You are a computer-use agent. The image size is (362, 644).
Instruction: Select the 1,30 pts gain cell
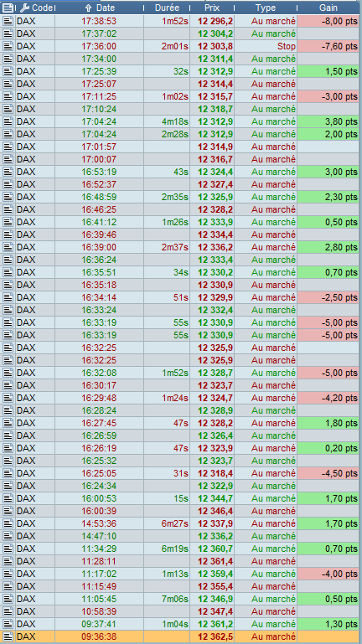pyautogui.click(x=328, y=624)
